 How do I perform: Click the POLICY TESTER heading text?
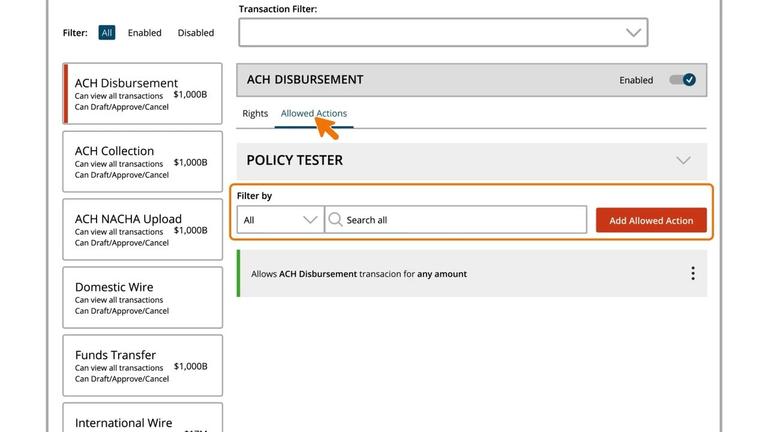(295, 160)
